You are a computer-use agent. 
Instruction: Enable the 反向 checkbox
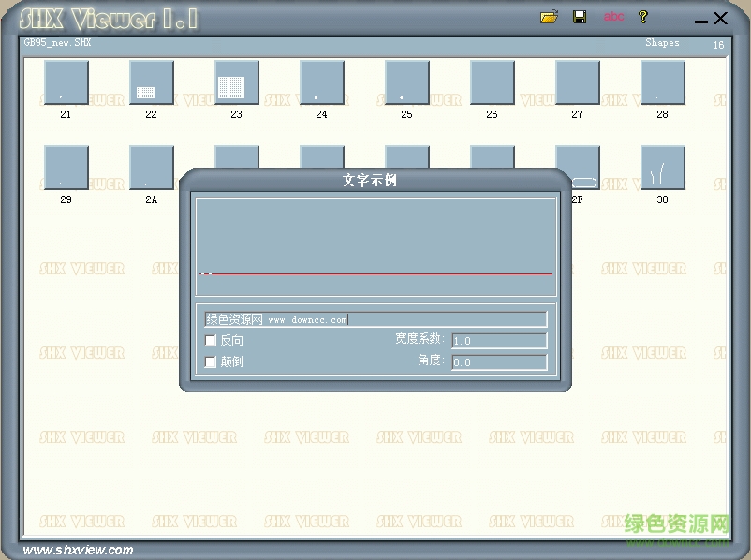pyautogui.click(x=211, y=341)
